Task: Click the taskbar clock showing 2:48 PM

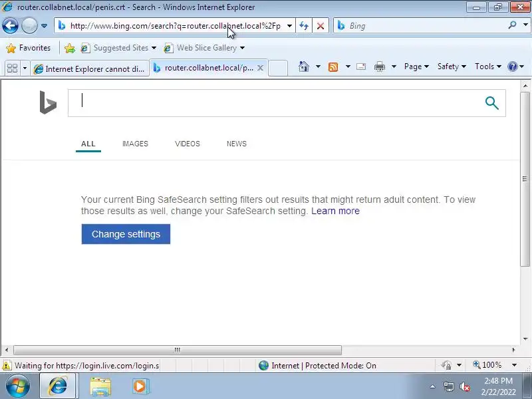Action: click(x=498, y=386)
